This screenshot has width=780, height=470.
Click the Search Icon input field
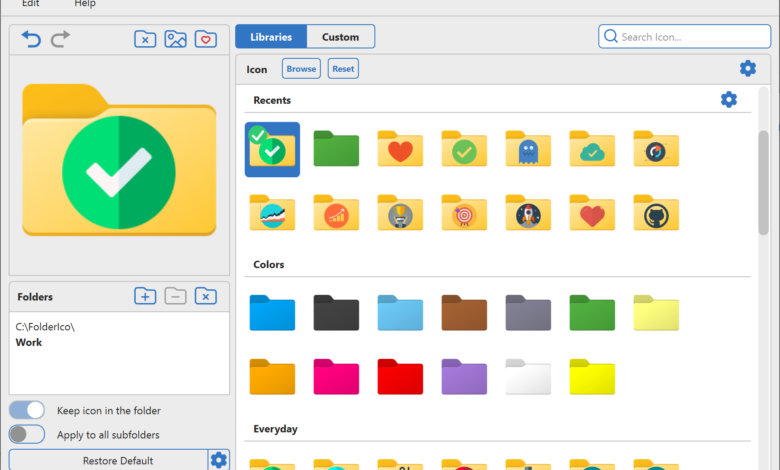point(684,37)
